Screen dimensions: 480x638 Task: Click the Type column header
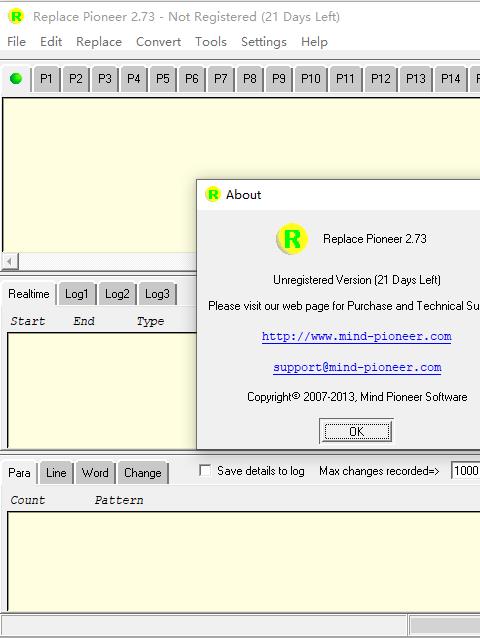[x=150, y=321]
